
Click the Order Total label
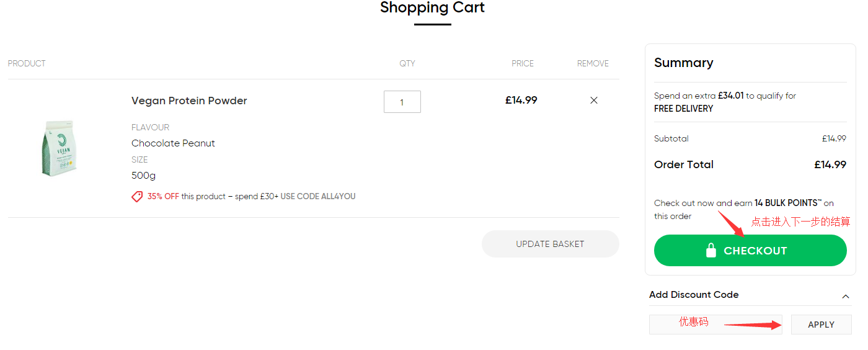tap(684, 164)
